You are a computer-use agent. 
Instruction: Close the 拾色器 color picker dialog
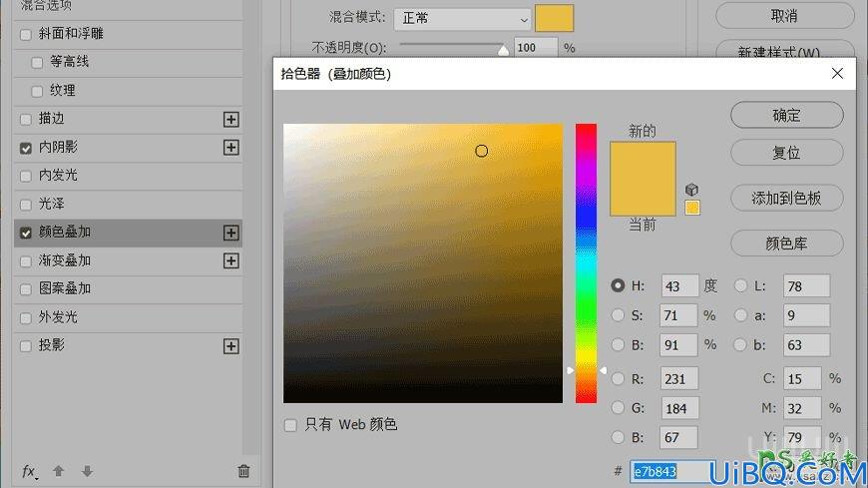[837, 73]
